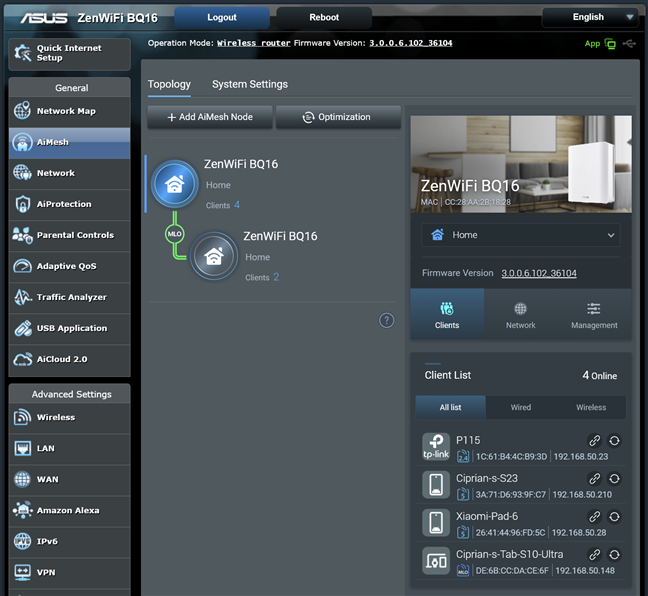Viewport: 648px width, 596px height.
Task: Click link icon for Ciprian-s-Tab-S10-Ultra
Action: point(594,555)
